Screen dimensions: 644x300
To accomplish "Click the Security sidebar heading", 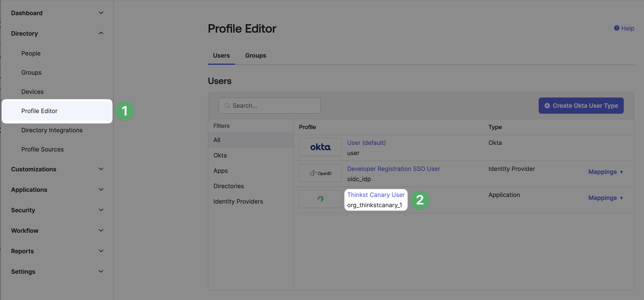I will 23,210.
